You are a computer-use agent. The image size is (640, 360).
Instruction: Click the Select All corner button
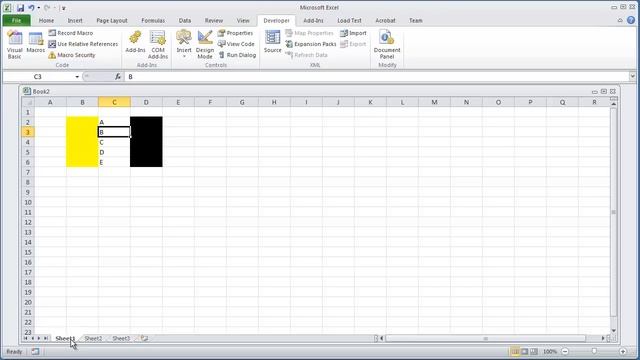click(28, 102)
